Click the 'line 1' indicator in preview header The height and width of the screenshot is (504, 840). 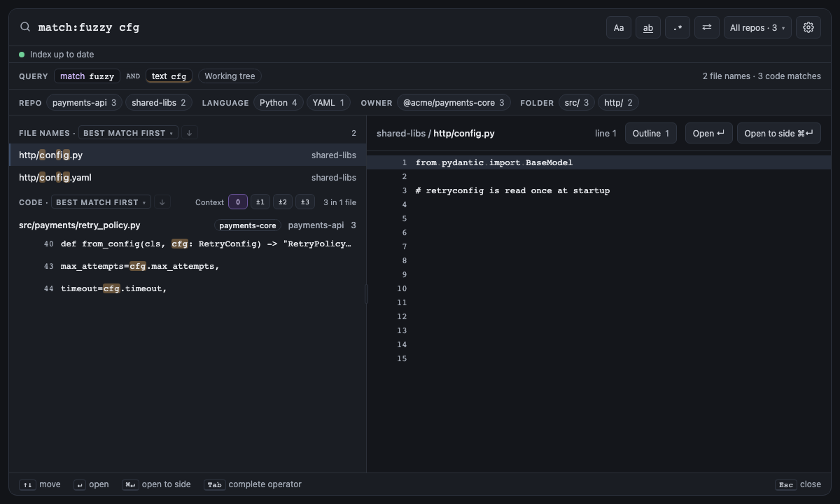[605, 133]
